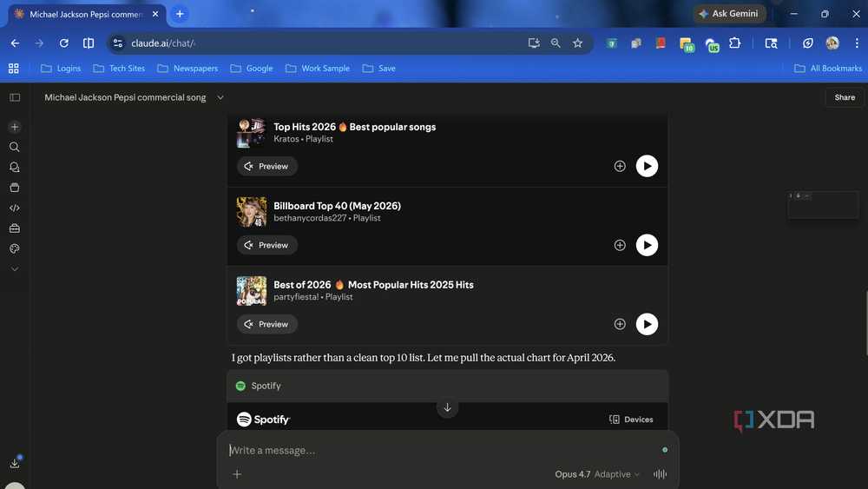Start a new chat with plus icon
Viewport: 868px width, 489px height.
click(15, 127)
